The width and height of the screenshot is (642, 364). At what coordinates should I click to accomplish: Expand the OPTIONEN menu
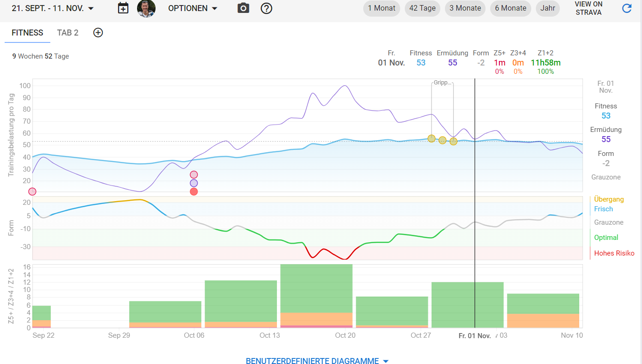click(x=192, y=8)
